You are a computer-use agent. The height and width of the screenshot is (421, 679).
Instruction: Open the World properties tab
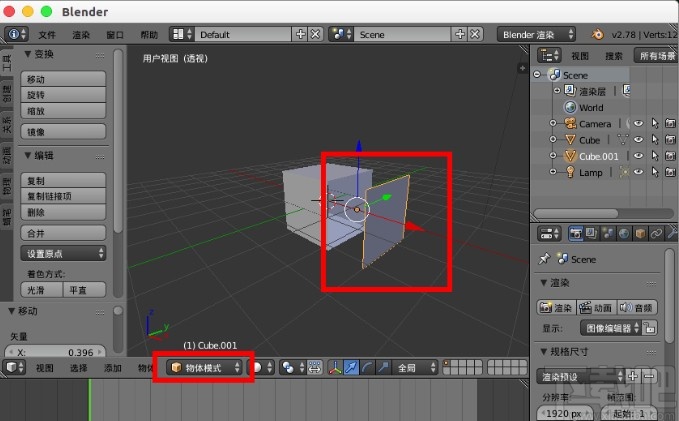click(624, 233)
